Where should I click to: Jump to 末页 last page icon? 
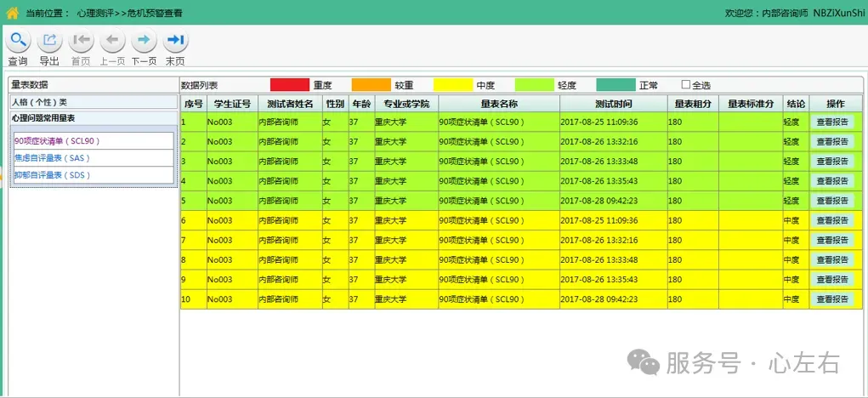175,41
